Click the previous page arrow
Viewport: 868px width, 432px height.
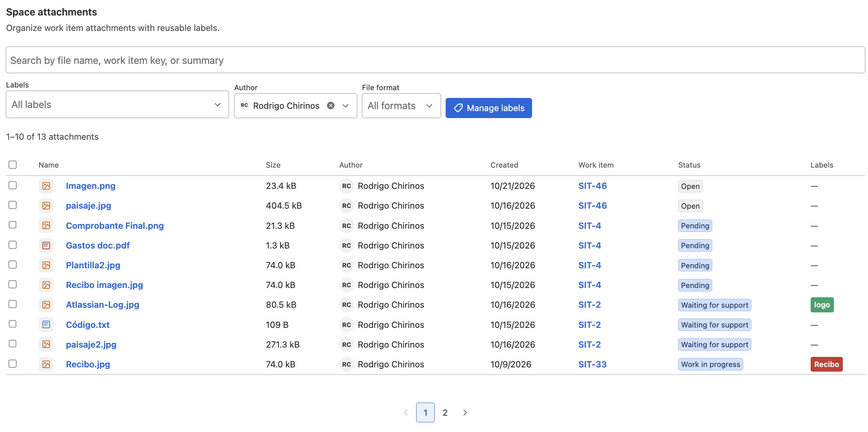pyautogui.click(x=406, y=413)
